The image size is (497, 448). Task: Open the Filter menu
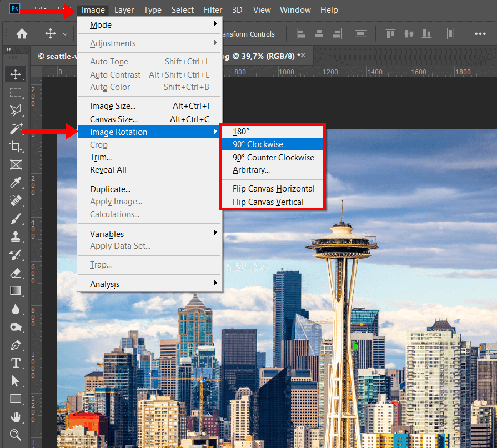213,9
